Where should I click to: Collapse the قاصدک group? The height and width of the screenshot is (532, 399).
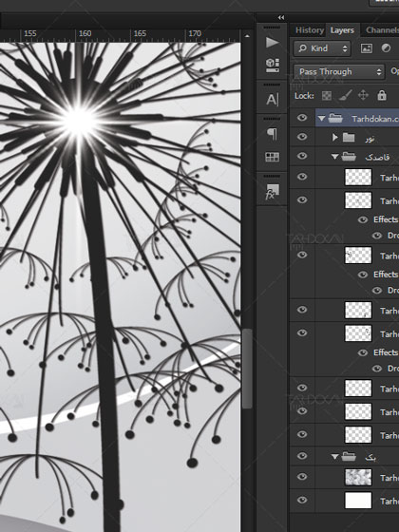tap(334, 157)
